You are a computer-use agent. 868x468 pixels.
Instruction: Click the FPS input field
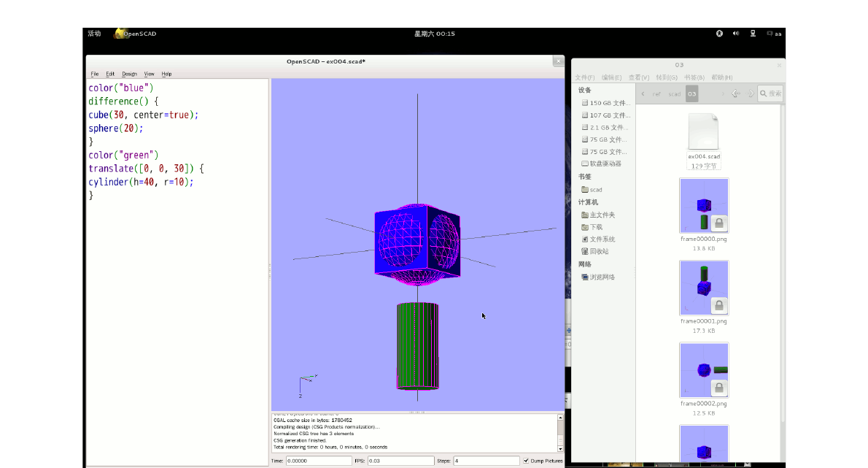[400, 461]
